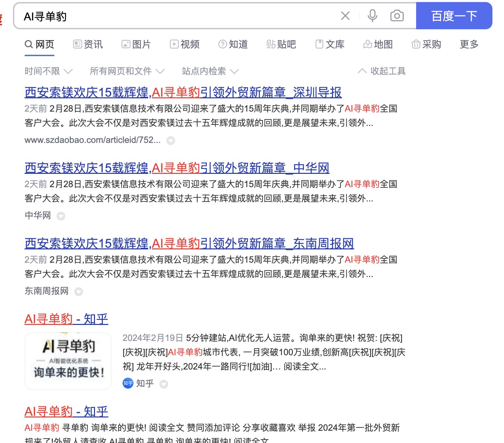Screen dimensions: 504x443
Task: Expand the 所有网页和文件 file type dropdown
Action: point(127,71)
